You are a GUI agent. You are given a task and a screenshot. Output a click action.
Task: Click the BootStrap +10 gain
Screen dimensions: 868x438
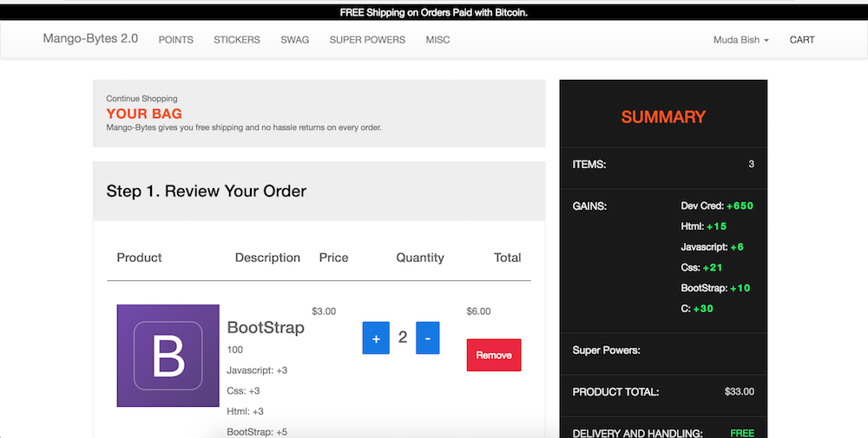click(x=715, y=288)
